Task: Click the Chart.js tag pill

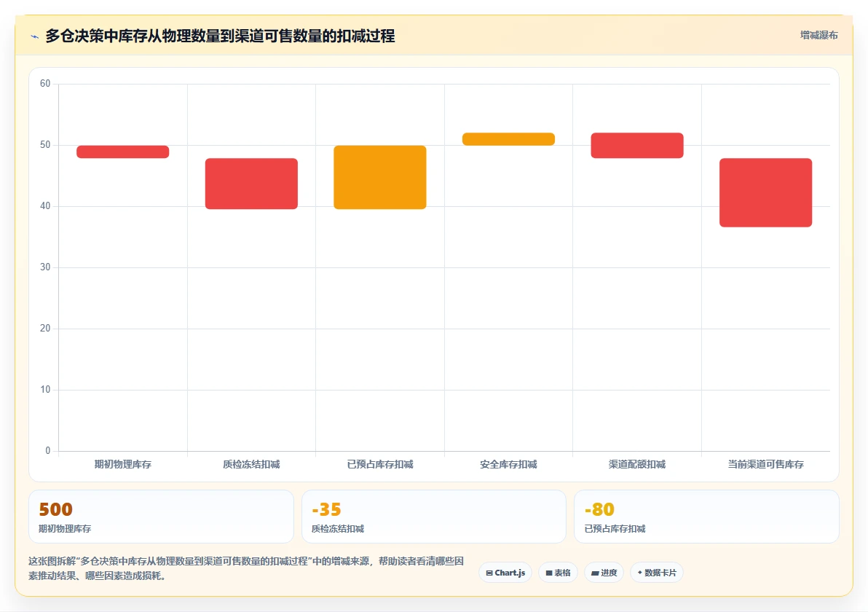Action: 505,573
